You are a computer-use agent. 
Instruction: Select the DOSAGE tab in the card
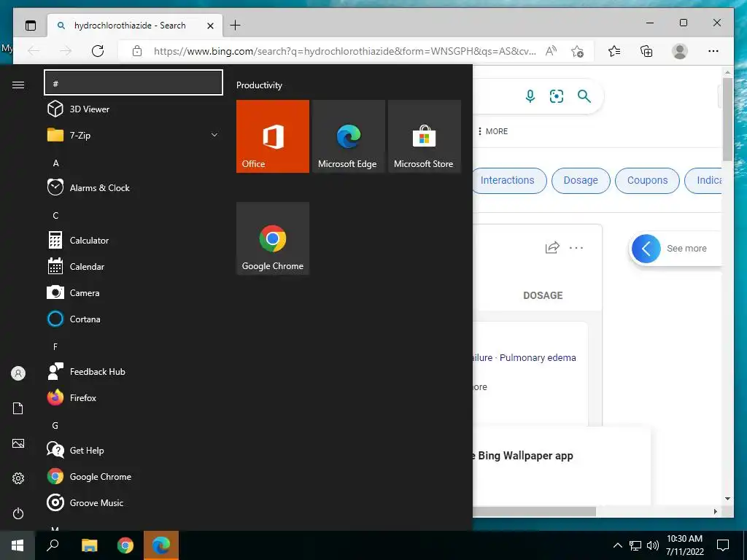point(543,295)
